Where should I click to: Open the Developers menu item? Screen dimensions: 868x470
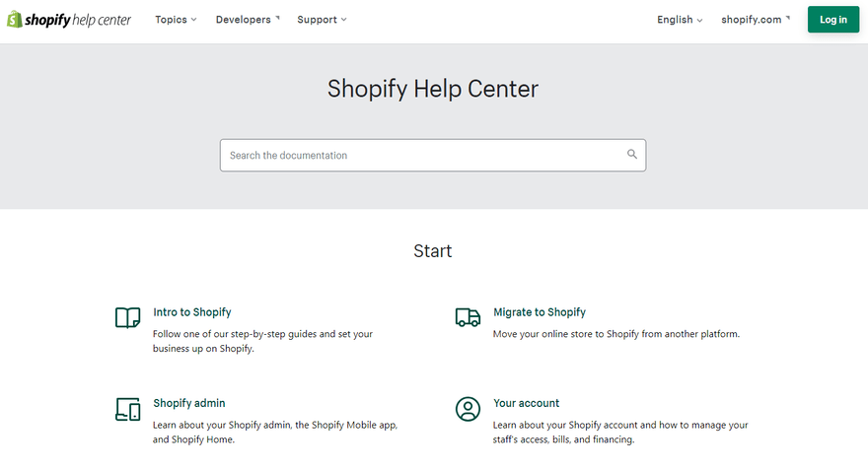tap(243, 20)
